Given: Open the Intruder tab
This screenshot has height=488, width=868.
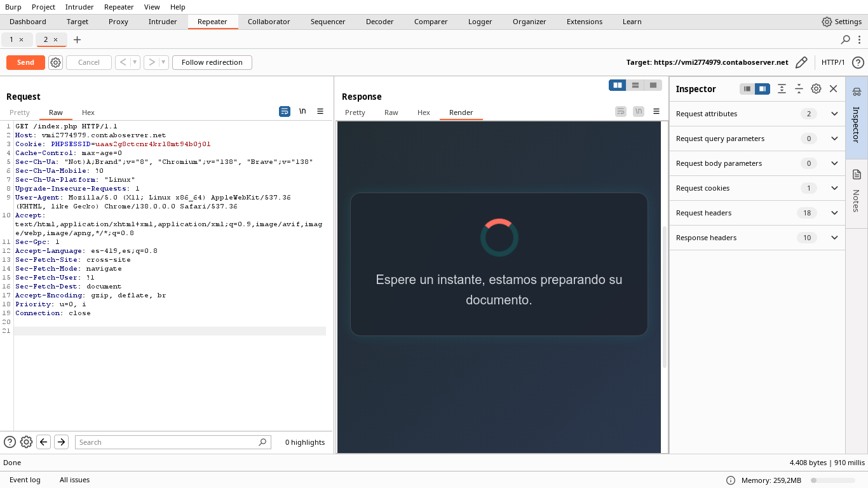Looking at the screenshot, I should (163, 22).
